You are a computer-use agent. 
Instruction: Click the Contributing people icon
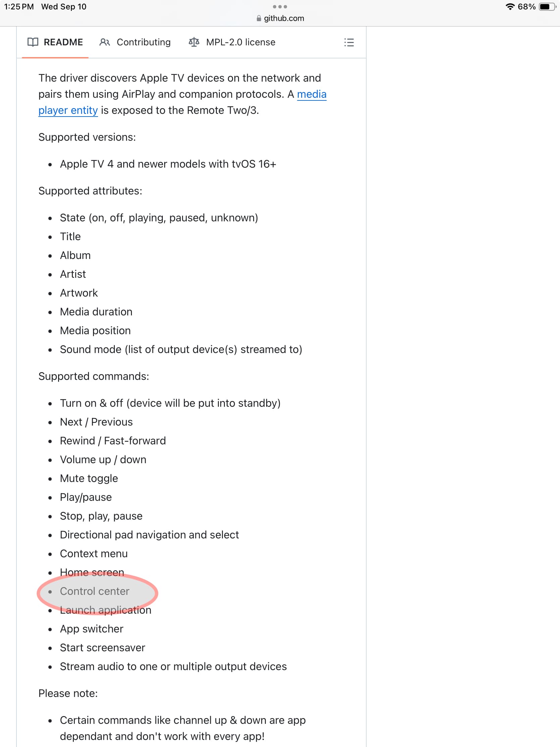pyautogui.click(x=104, y=42)
